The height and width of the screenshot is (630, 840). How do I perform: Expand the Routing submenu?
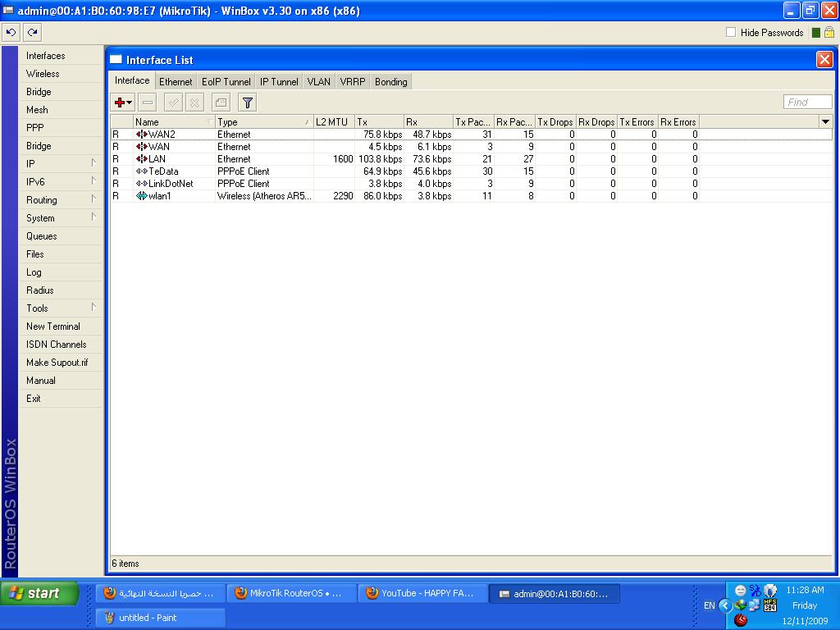tap(94, 199)
